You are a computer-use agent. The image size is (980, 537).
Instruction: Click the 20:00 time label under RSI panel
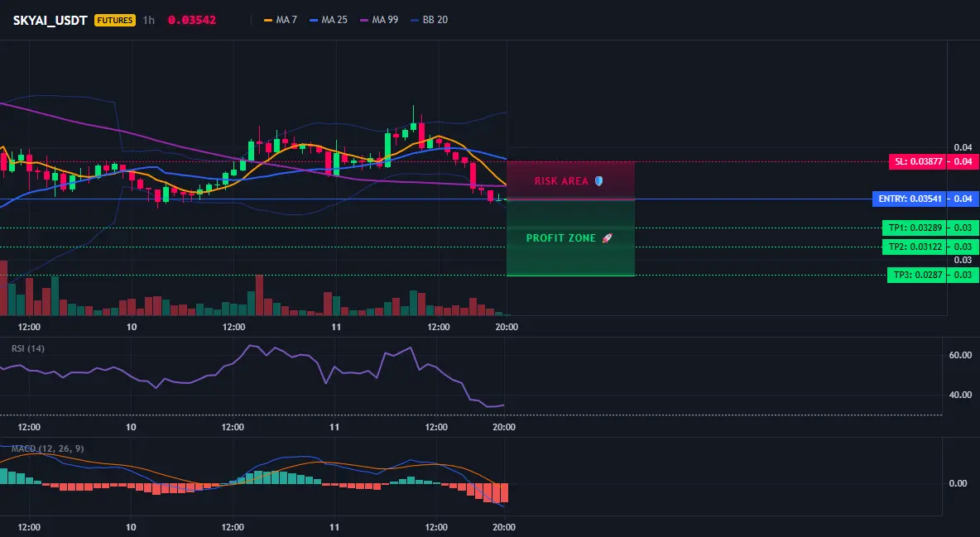[504, 427]
